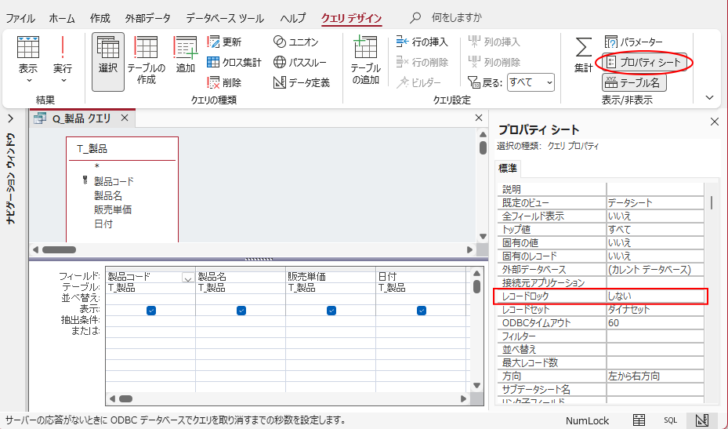Viewport: 728px width, 429px height.
Task: Open the 戻る return value combo box
Action: 531,83
